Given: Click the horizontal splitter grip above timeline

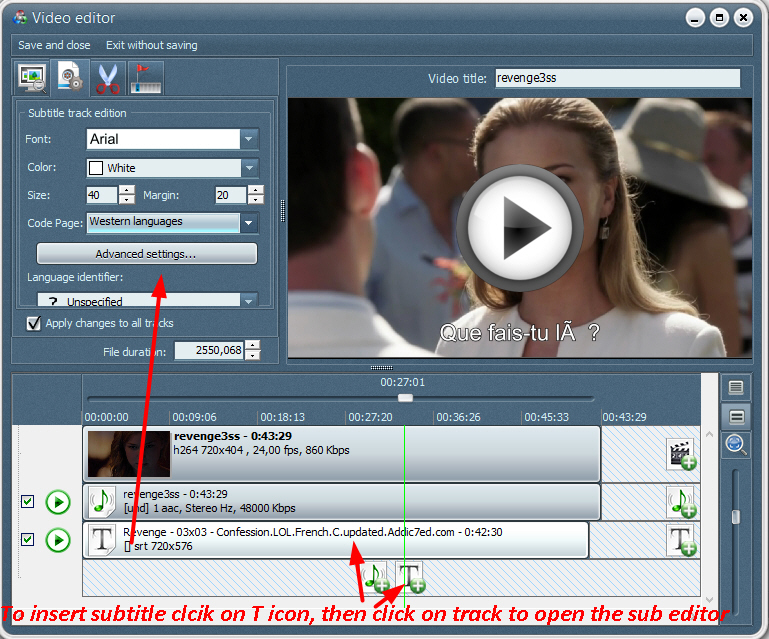Looking at the screenshot, I should [382, 367].
